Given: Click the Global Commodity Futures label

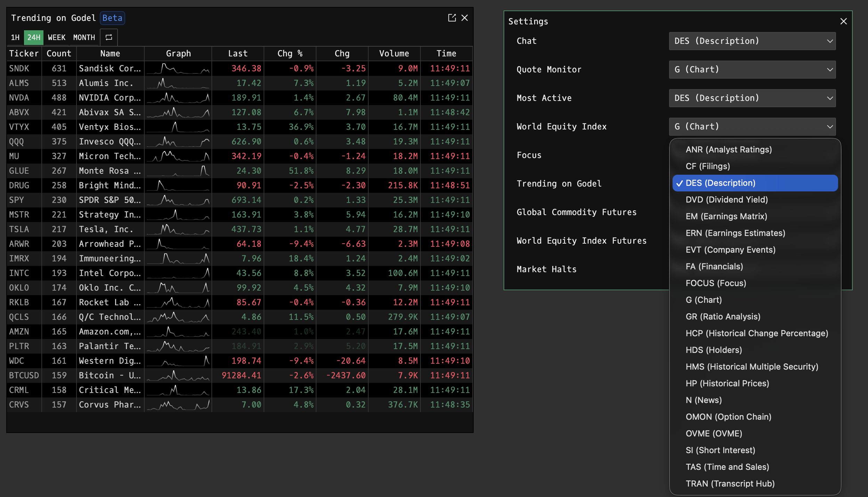Looking at the screenshot, I should (x=577, y=212).
